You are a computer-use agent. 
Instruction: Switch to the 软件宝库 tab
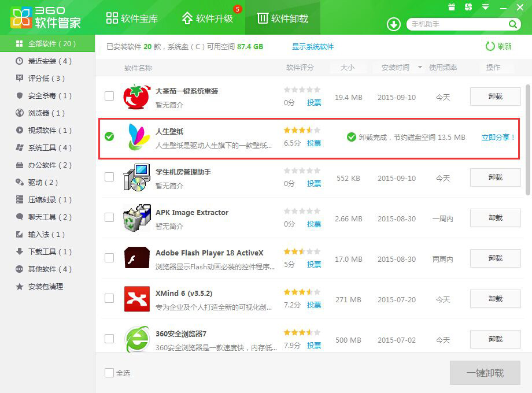(132, 18)
